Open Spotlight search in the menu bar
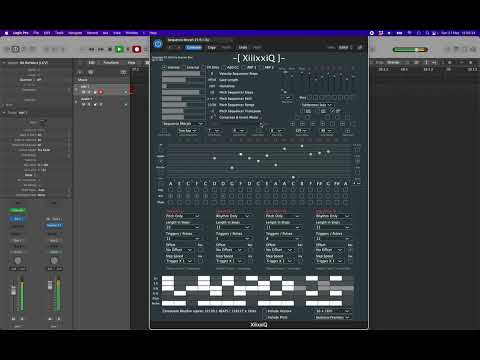Viewport: 480px width, 360px height. pos(427,33)
